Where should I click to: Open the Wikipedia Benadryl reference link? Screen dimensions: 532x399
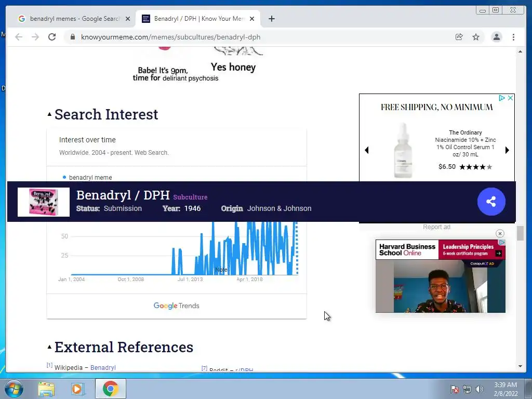(x=103, y=367)
